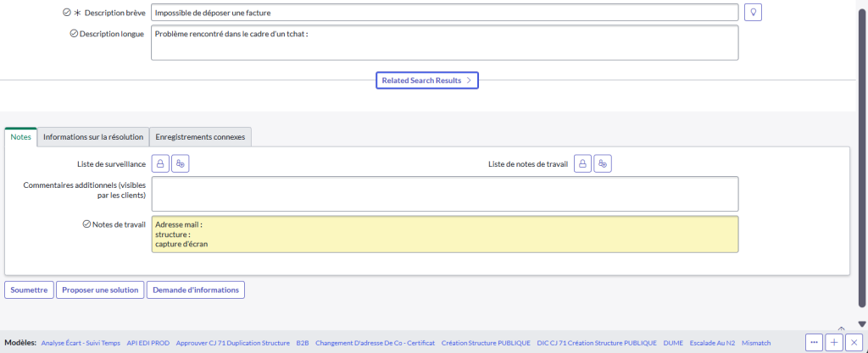The width and height of the screenshot is (868, 353).
Task: Expand Related Search Results
Action: point(427,80)
